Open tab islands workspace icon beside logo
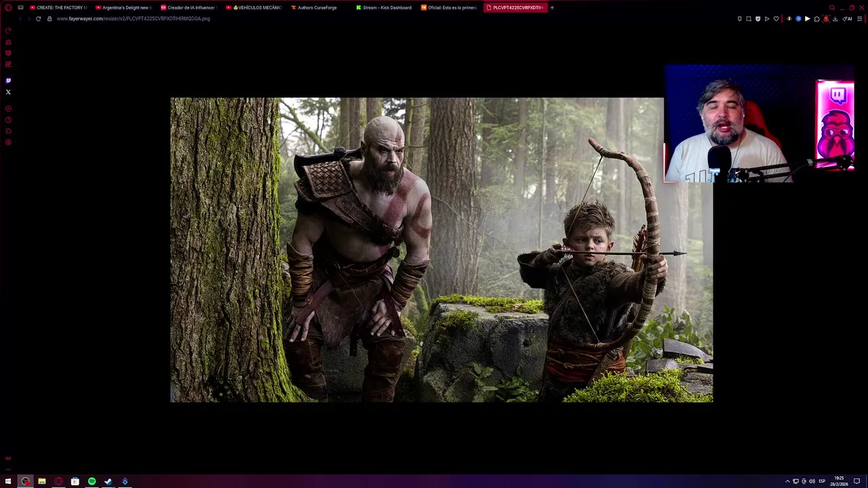868x488 pixels. coord(20,7)
